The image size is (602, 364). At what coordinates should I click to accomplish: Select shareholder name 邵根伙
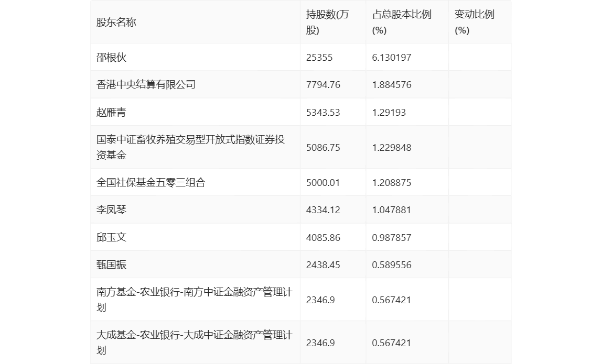pos(111,58)
